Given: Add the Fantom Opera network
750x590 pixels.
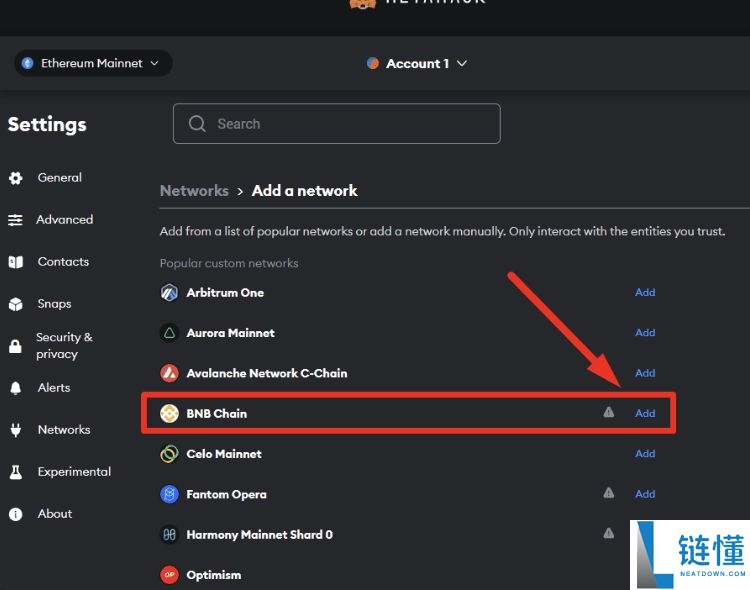Looking at the screenshot, I should click(x=645, y=494).
